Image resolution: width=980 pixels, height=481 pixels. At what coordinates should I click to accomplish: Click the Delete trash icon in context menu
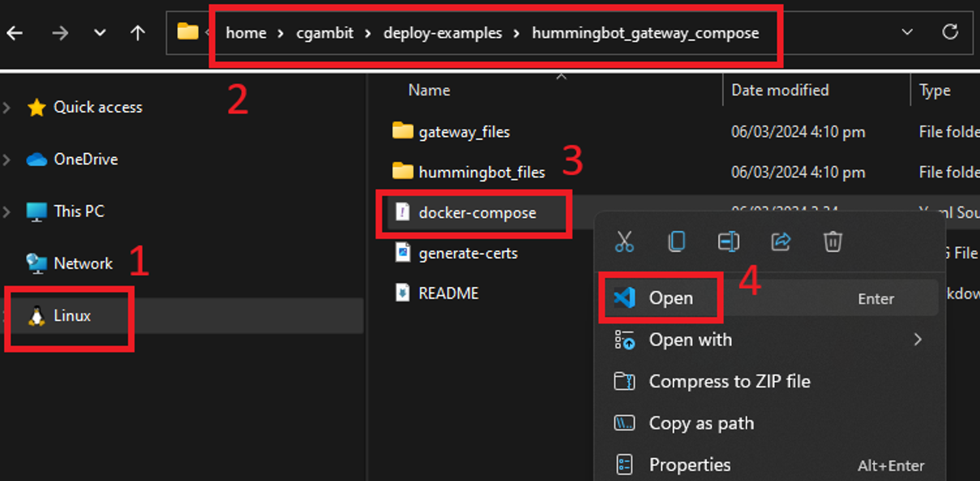832,242
